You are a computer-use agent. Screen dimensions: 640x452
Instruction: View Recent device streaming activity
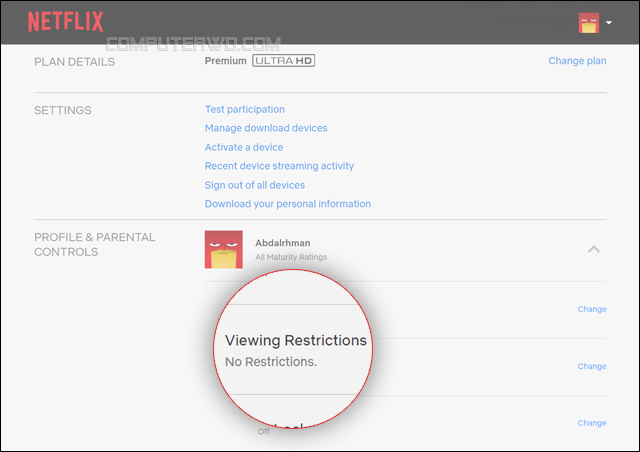(279, 166)
